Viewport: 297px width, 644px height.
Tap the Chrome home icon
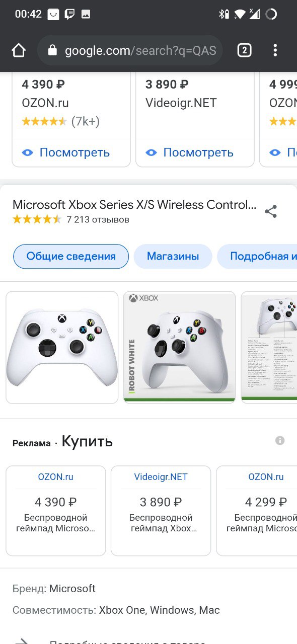pos(19,50)
